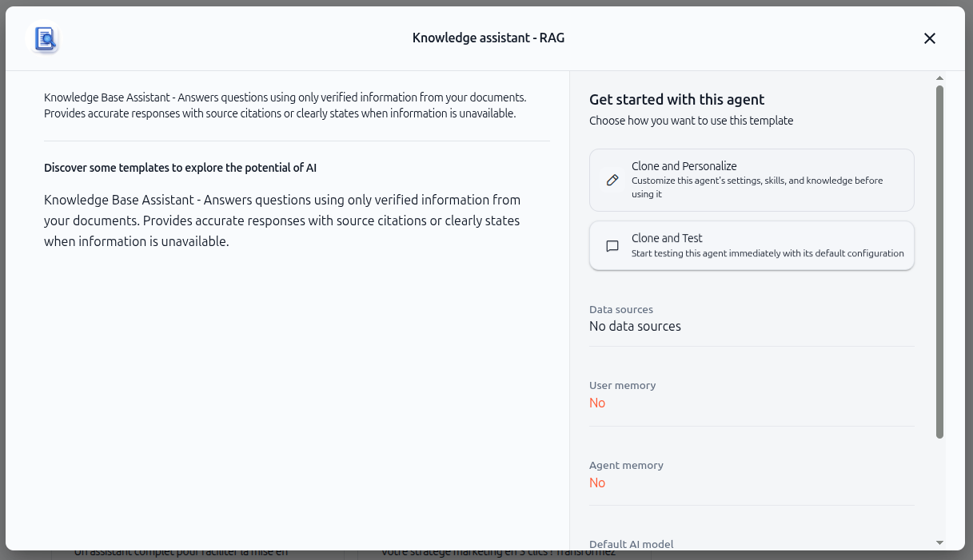Image resolution: width=973 pixels, height=560 pixels.
Task: Click the 'Discover some templates' heading
Action: pyautogui.click(x=181, y=168)
